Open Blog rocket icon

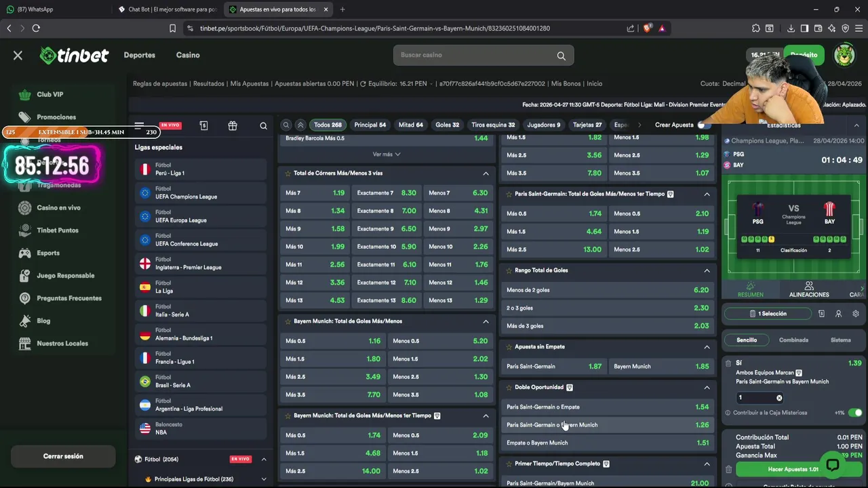click(x=25, y=321)
